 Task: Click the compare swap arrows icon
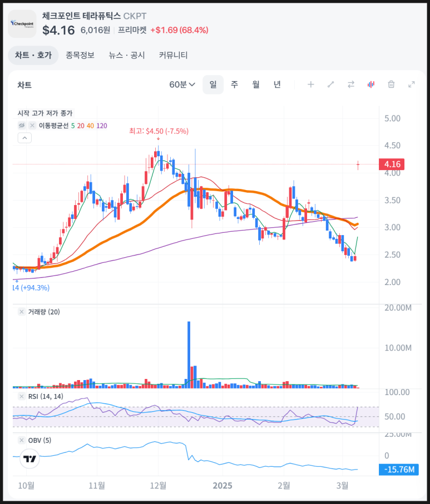(x=351, y=84)
